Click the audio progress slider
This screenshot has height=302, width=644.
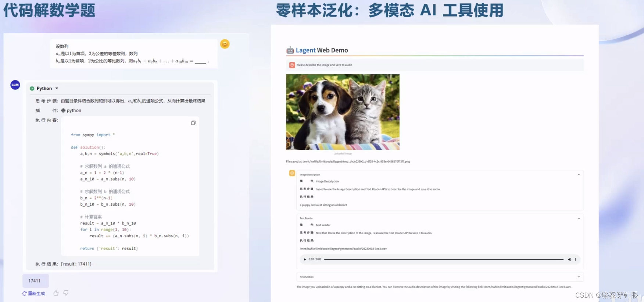(444, 259)
